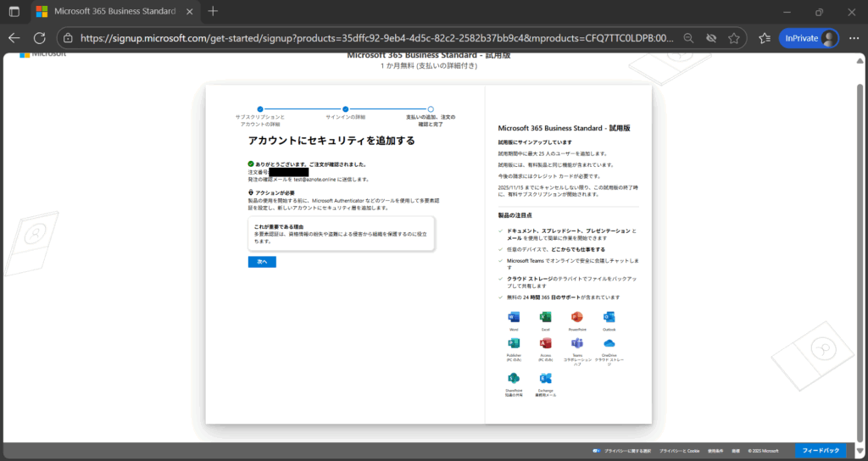Screen dimensions: 868x461
Task: Click the page scrollbar up arrow
Action: (x=860, y=60)
